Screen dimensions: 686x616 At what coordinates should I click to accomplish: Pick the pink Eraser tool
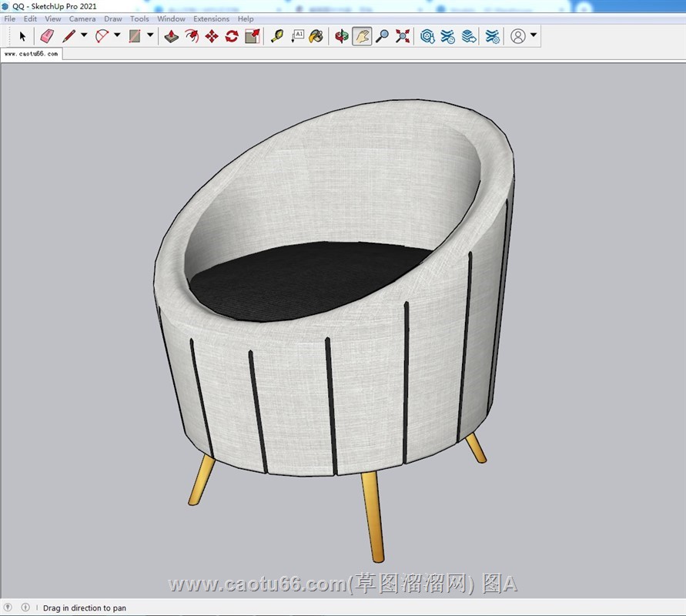point(47,36)
